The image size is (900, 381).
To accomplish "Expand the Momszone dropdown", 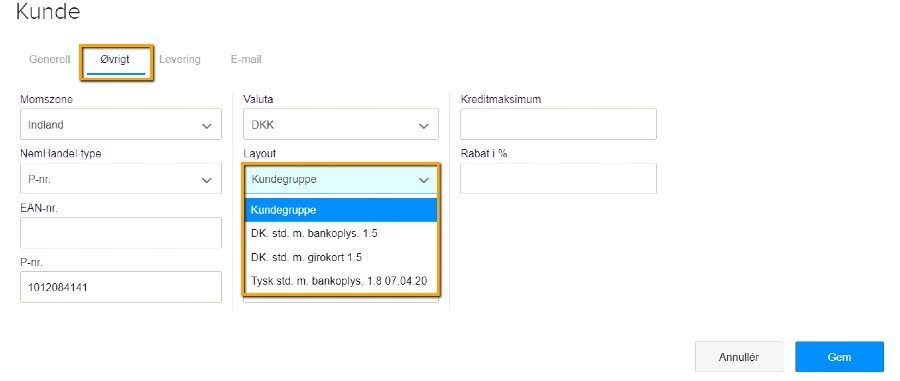I will click(x=121, y=124).
